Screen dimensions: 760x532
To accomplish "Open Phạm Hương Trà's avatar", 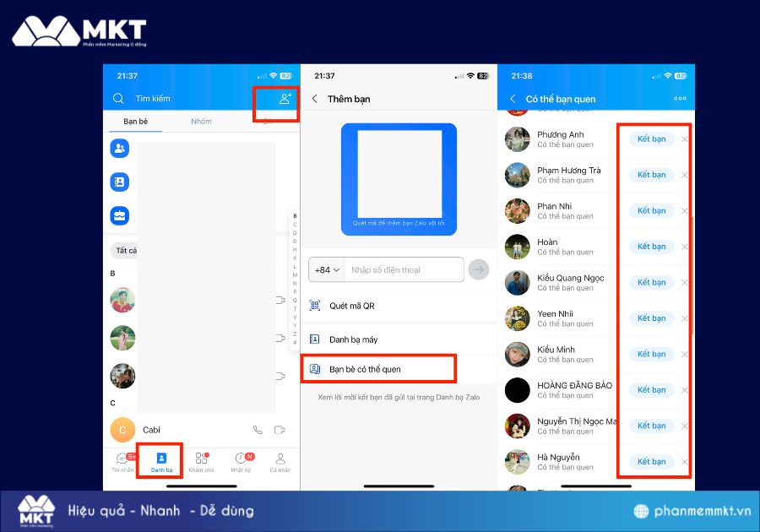I will click(517, 175).
